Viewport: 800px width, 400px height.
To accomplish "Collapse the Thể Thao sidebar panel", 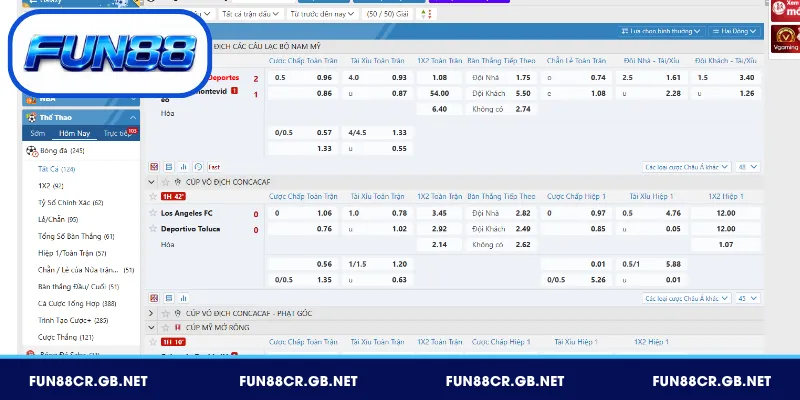I will pos(133,117).
